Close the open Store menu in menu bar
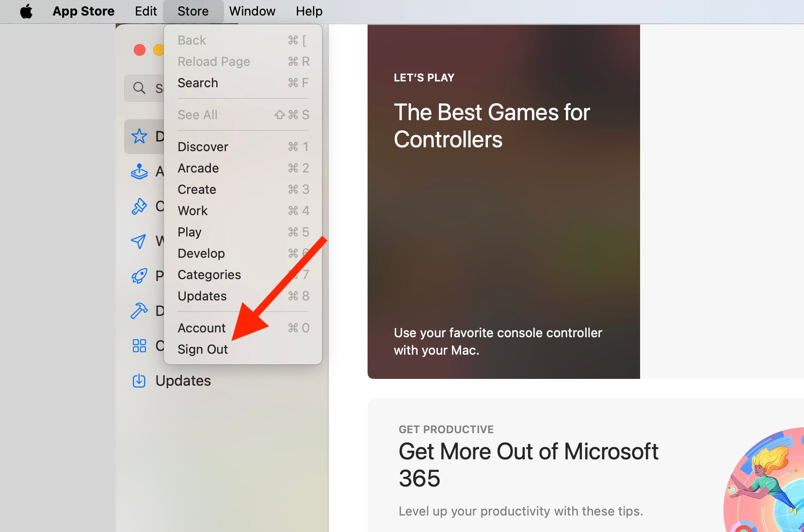804x532 pixels. [x=193, y=11]
